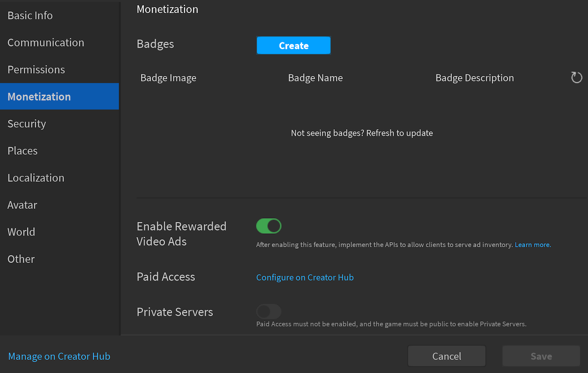The width and height of the screenshot is (588, 373).
Task: Open the Security settings tab
Action: [x=26, y=124]
